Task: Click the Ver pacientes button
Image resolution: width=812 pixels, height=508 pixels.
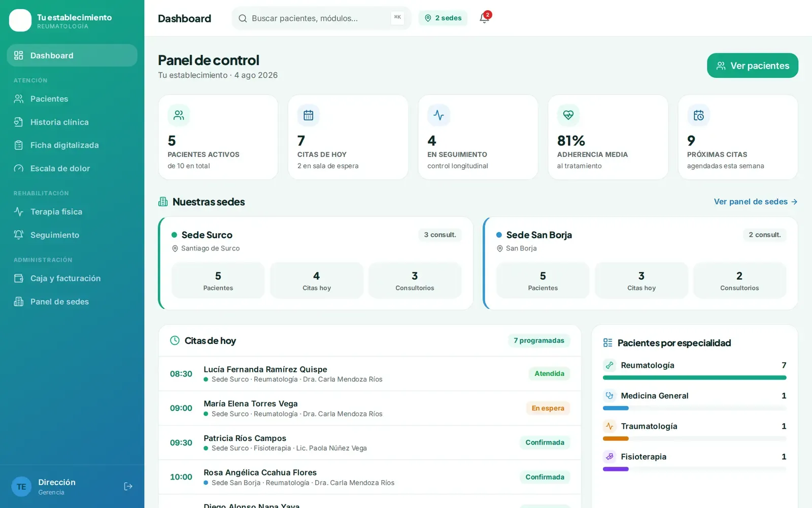Action: tap(753, 66)
